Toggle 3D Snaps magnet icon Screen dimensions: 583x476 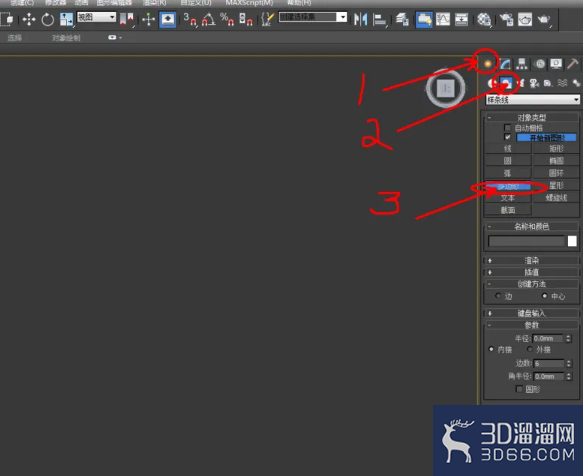[x=190, y=19]
